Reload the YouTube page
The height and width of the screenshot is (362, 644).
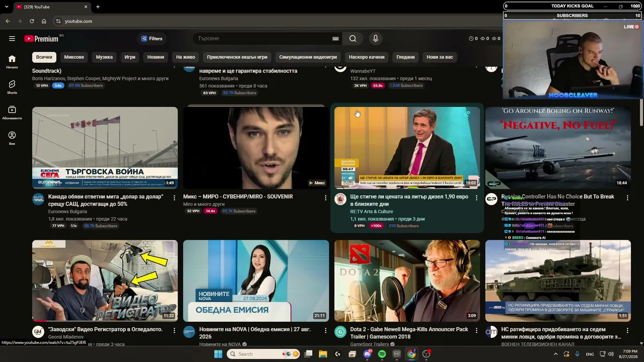point(32,21)
